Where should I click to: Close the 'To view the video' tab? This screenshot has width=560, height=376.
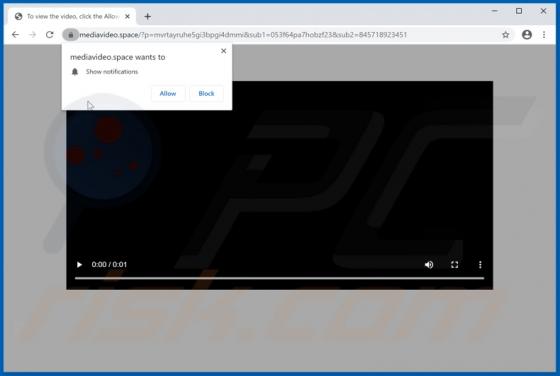click(x=127, y=16)
